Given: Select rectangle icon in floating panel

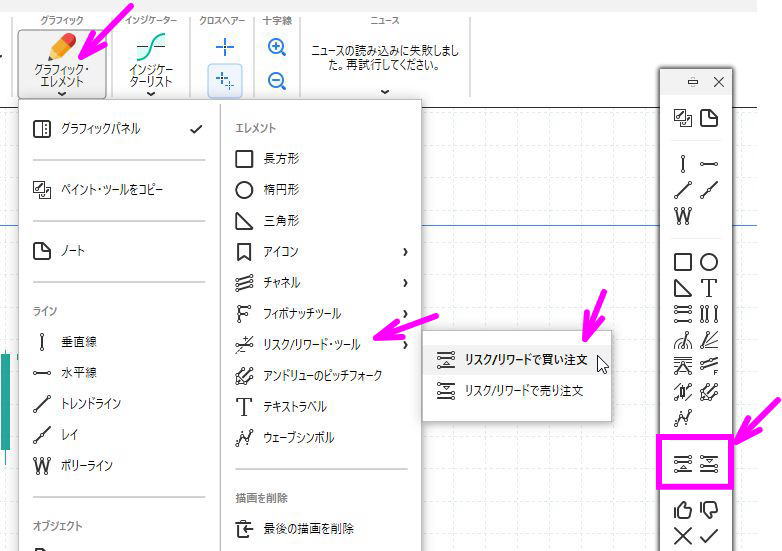Looking at the screenshot, I should click(683, 262).
